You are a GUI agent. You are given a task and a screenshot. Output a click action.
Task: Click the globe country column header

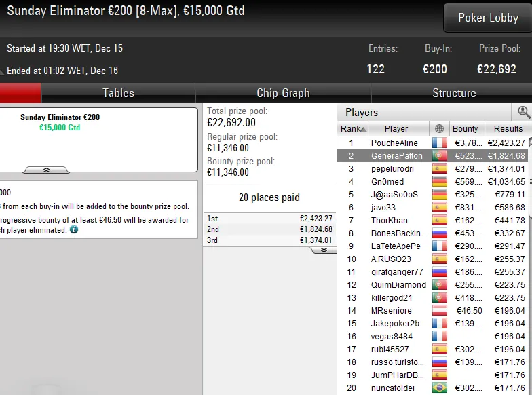[x=439, y=129]
